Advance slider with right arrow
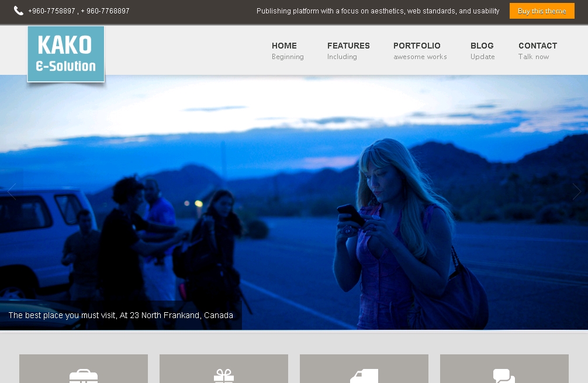The width and height of the screenshot is (588, 383). click(x=576, y=192)
